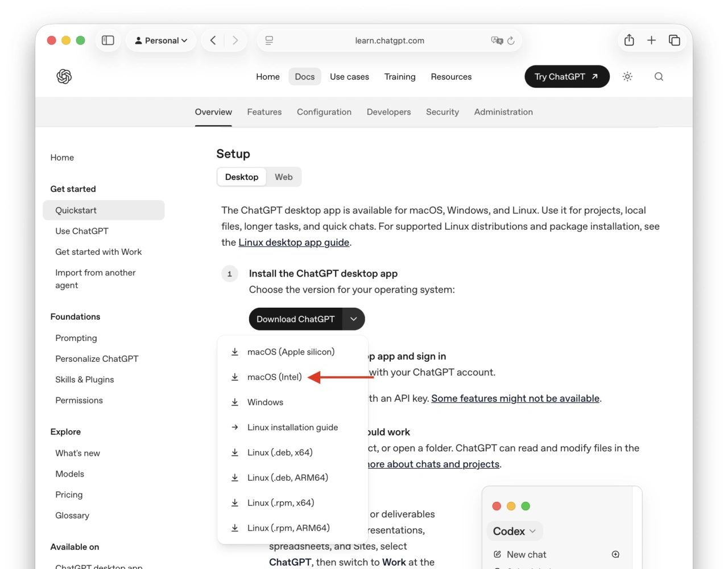
Task: Toggle the Safari sidebar icon
Action: [x=108, y=40]
